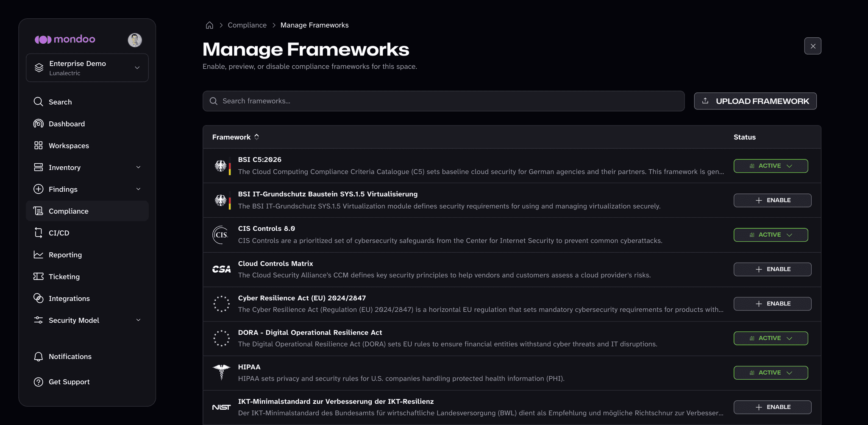Open the Ticketing section
This screenshot has height=425, width=868.
pos(87,277)
